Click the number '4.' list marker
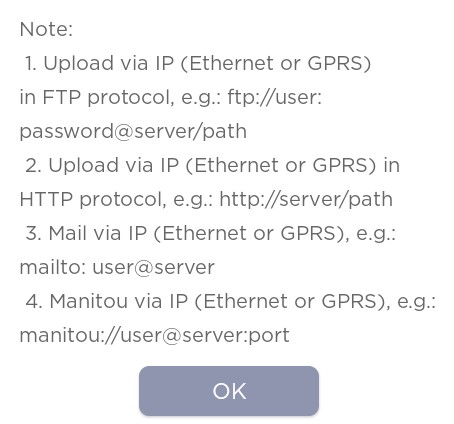The width and height of the screenshot is (454, 424). (x=34, y=301)
